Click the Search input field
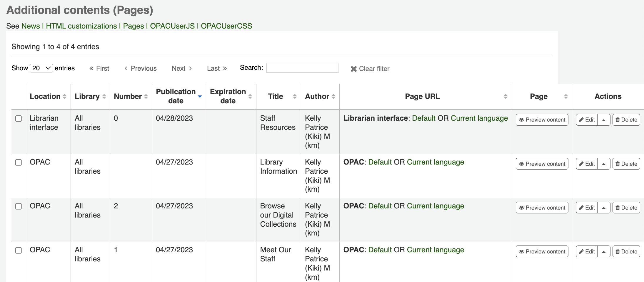 [302, 68]
